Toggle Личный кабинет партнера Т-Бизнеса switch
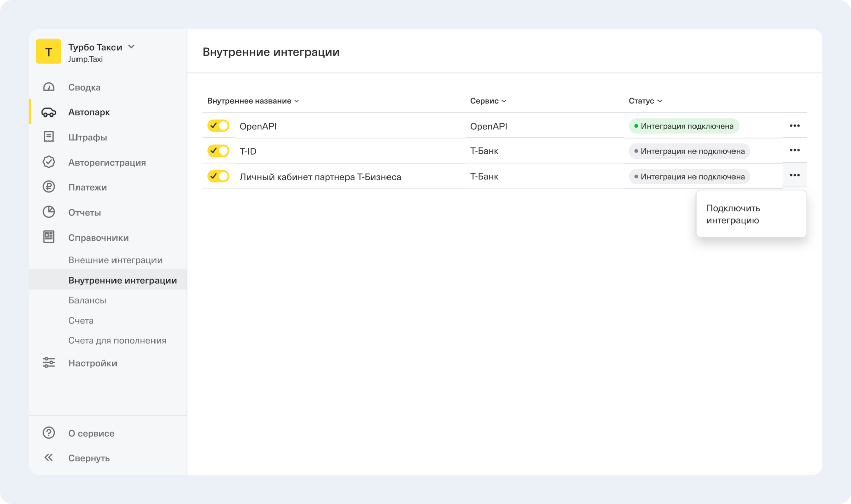 [218, 176]
